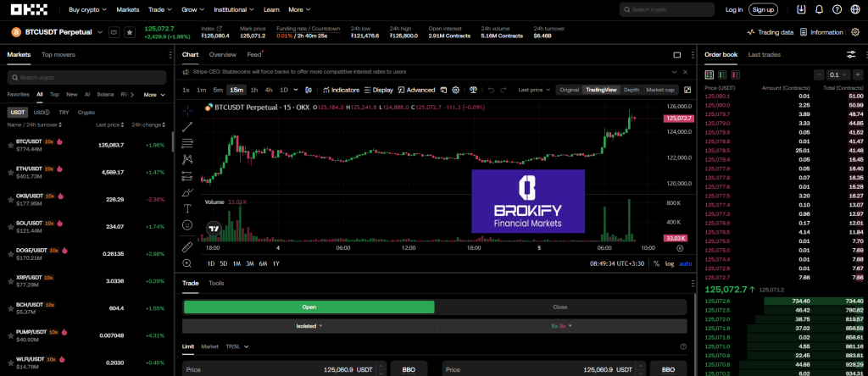Toggle logarithmic scale on chart
868x376 pixels.
[670, 263]
